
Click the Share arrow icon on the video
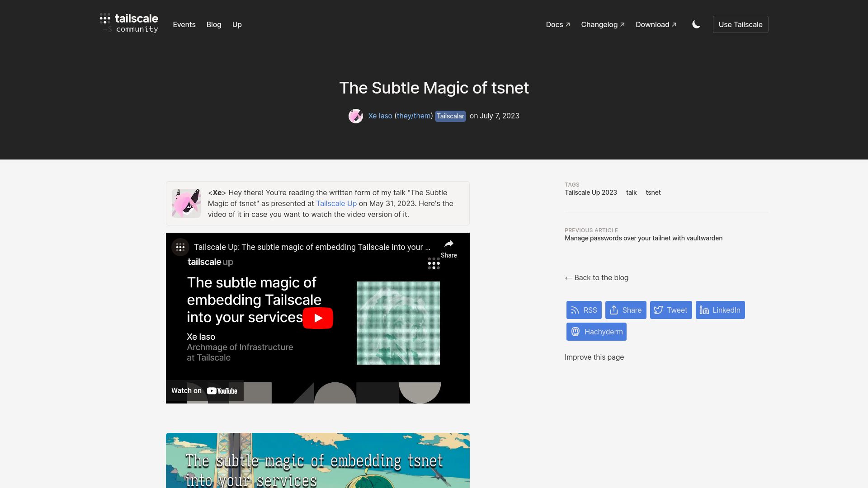pyautogui.click(x=449, y=249)
